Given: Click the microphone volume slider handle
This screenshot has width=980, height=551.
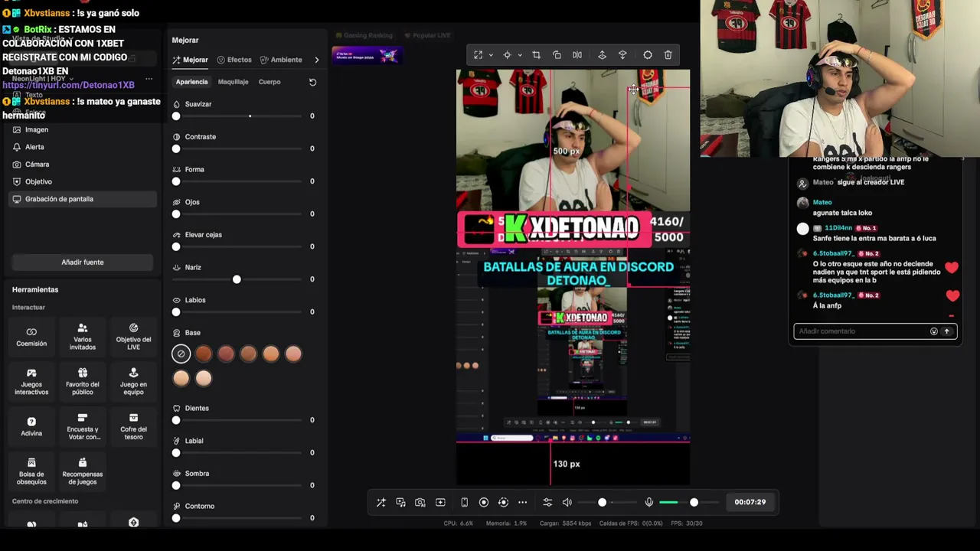Looking at the screenshot, I should pyautogui.click(x=694, y=502).
